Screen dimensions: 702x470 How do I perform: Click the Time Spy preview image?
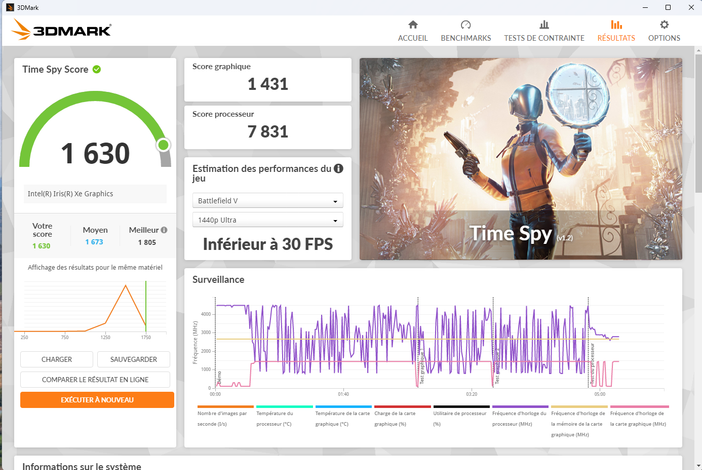point(521,159)
